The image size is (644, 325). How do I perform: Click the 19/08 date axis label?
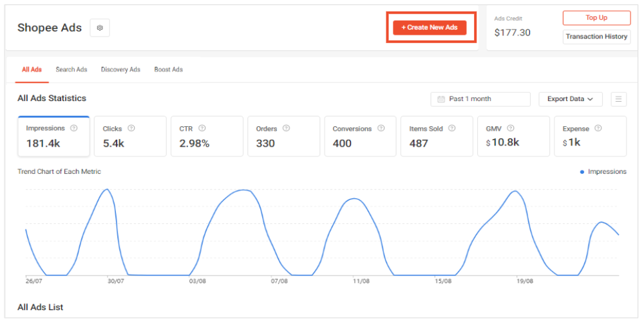point(524,281)
